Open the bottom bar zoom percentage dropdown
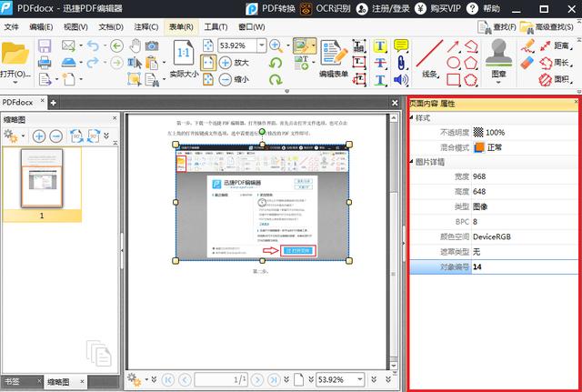 click(360, 379)
